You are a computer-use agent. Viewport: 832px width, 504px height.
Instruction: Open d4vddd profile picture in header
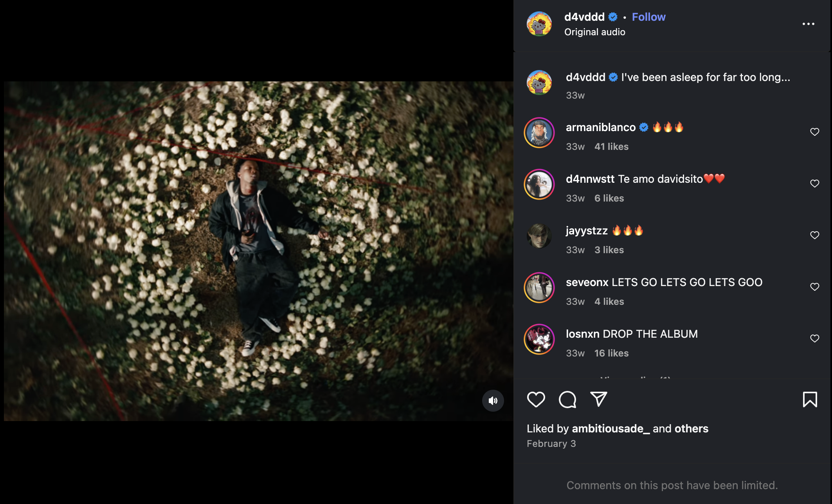(539, 24)
